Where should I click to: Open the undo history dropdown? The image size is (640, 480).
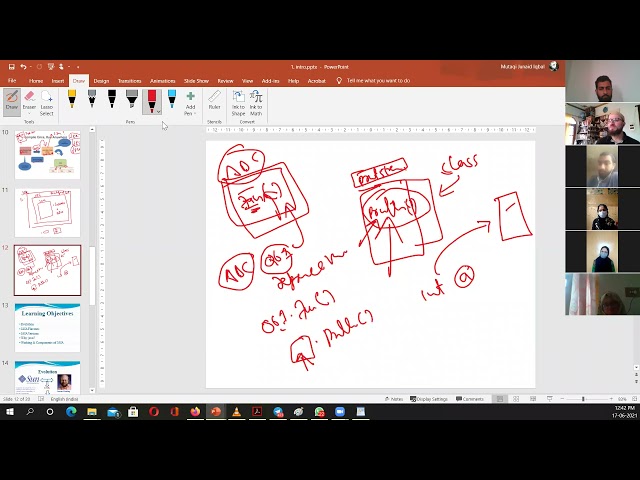[31, 67]
